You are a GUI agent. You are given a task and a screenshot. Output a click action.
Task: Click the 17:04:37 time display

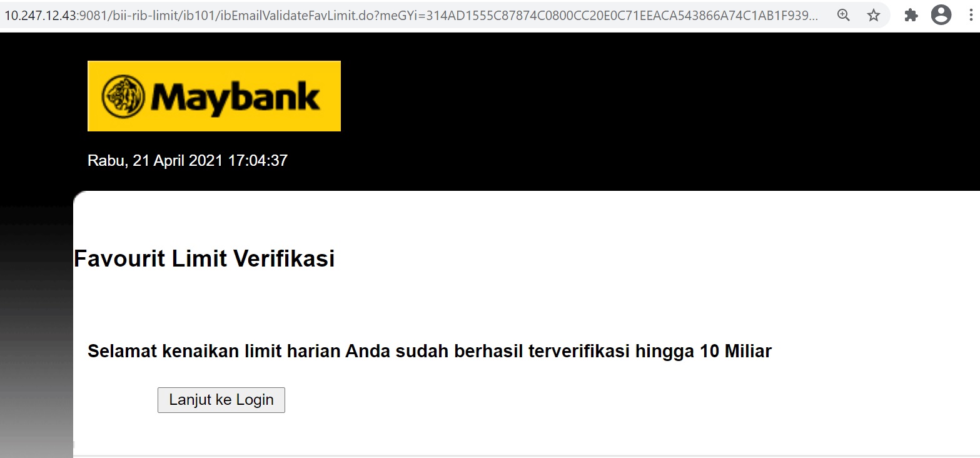point(258,161)
